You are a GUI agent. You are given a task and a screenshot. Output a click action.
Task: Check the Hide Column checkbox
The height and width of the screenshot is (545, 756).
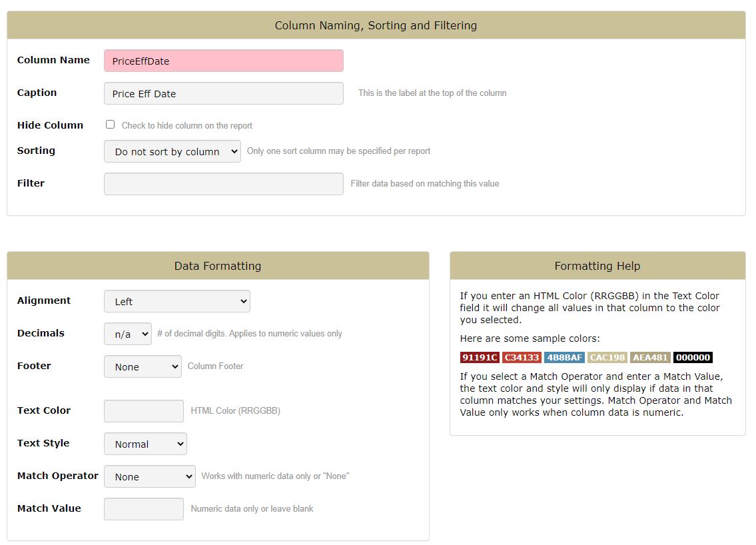click(111, 125)
